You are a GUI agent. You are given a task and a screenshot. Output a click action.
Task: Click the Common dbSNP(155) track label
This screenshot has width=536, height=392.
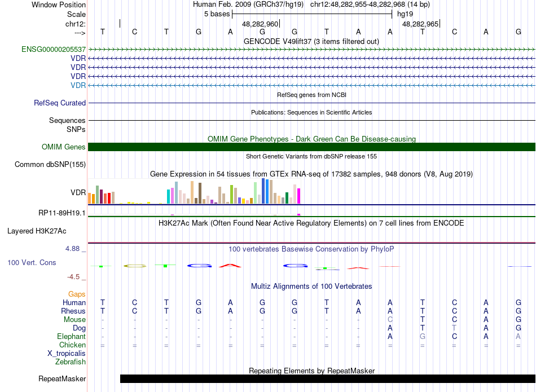[x=50, y=164]
